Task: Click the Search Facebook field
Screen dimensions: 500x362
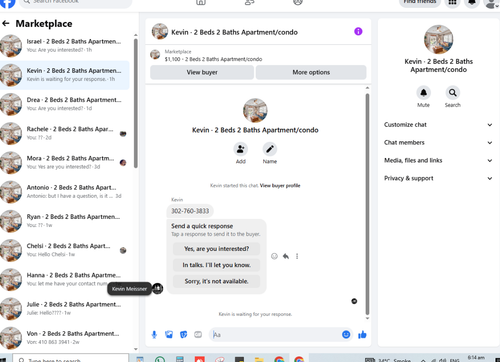Action: click(76, 3)
